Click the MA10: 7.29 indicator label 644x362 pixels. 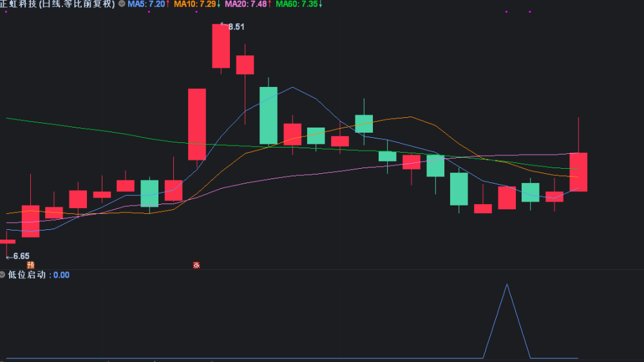pyautogui.click(x=197, y=4)
